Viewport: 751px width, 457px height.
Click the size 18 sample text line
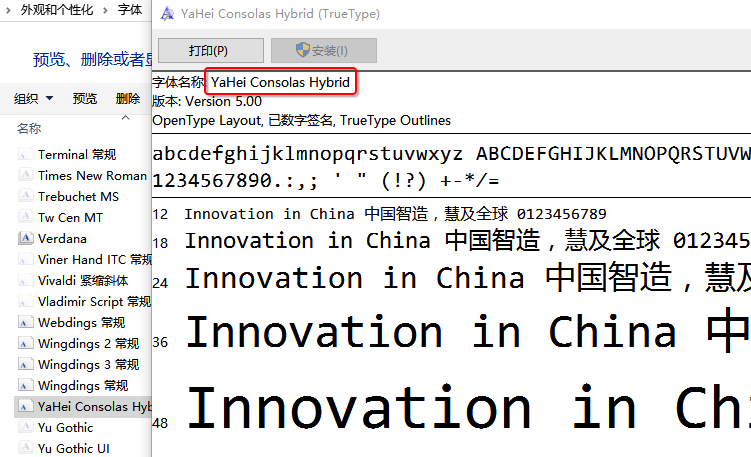coord(467,240)
